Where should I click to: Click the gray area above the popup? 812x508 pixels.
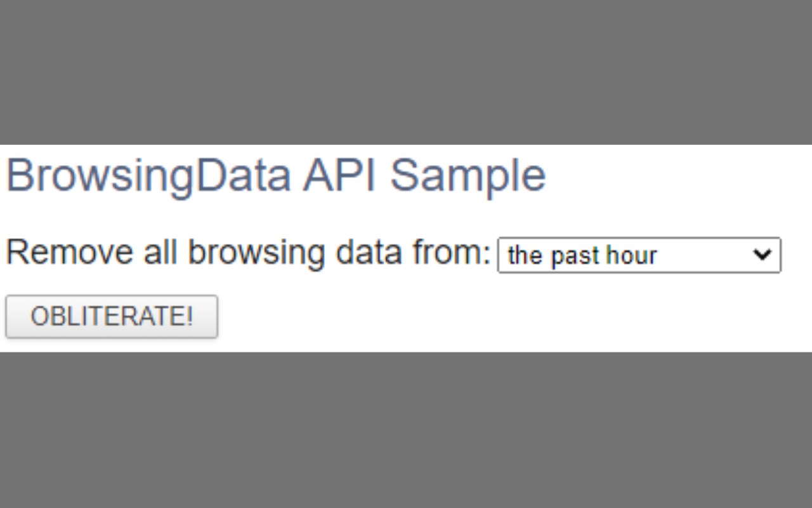(406, 72)
